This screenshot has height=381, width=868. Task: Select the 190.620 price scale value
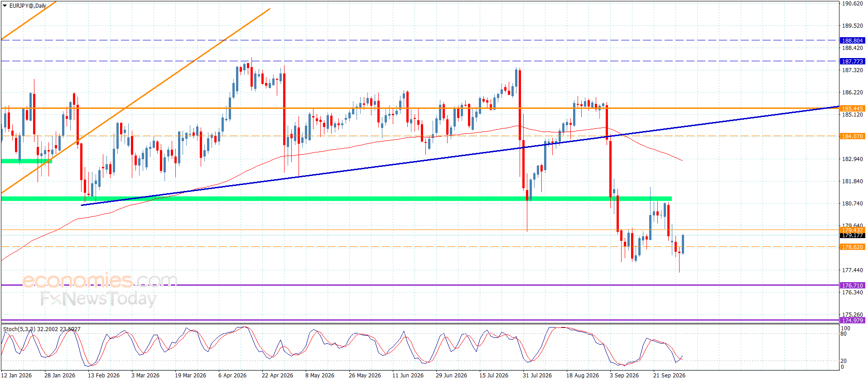click(852, 3)
